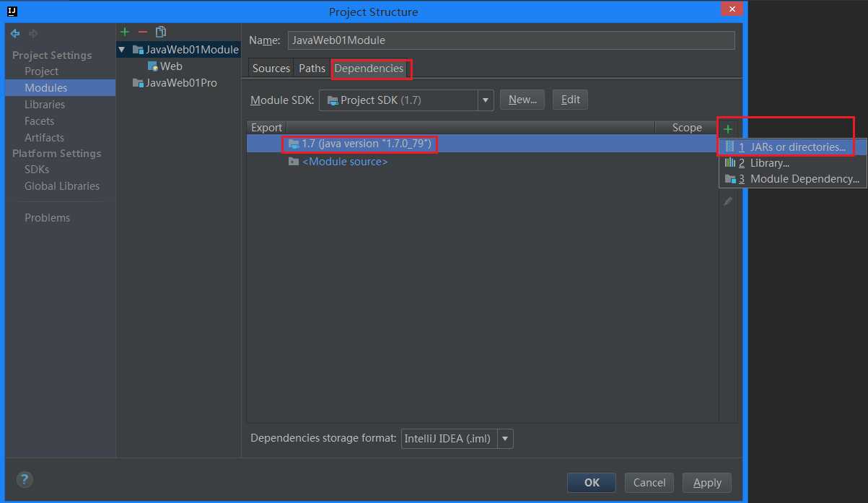Click the Export column header
This screenshot has width=868, height=503.
[266, 128]
